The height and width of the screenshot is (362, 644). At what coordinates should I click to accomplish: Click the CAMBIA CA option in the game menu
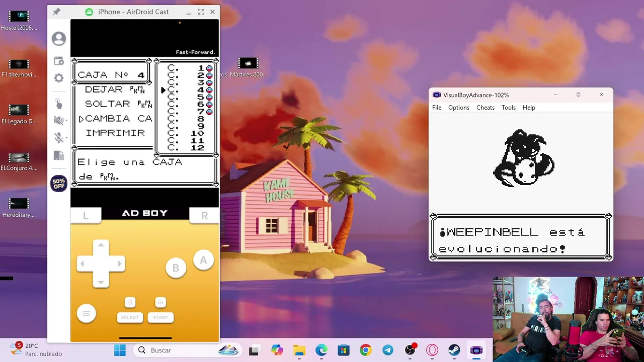(x=118, y=118)
